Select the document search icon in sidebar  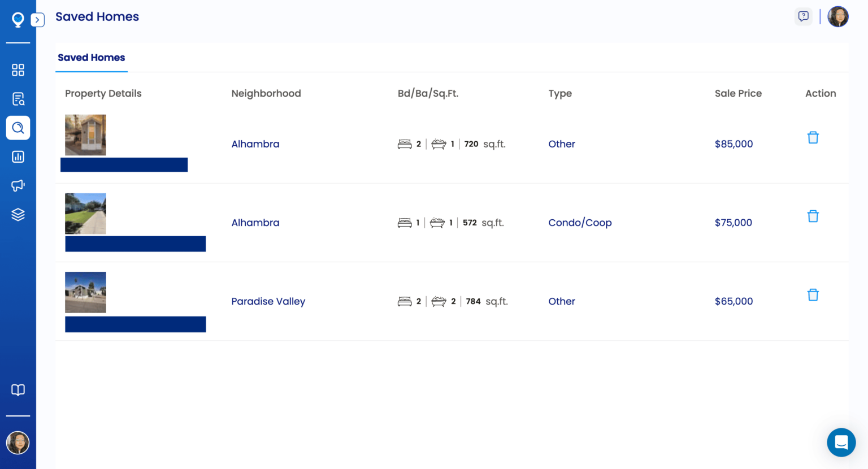pos(18,98)
